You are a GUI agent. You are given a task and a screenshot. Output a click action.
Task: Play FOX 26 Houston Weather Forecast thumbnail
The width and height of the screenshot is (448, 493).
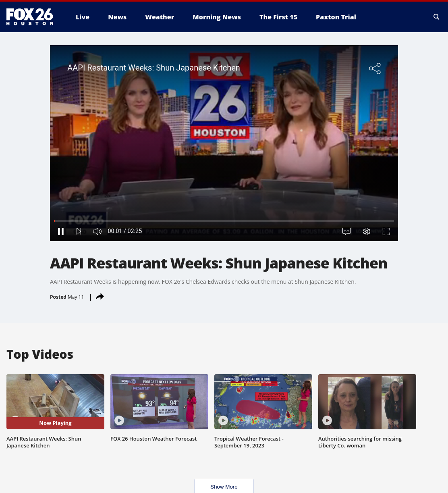coord(159,401)
